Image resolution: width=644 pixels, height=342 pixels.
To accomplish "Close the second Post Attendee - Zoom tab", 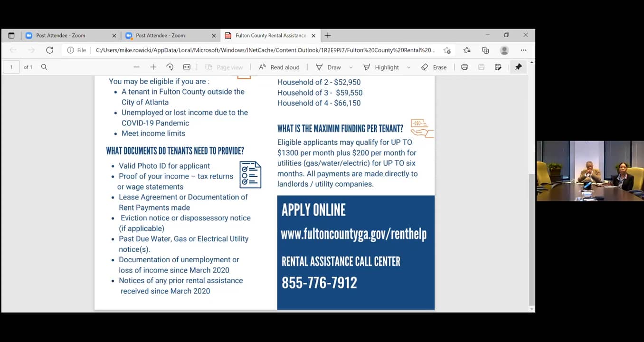I will point(214,36).
